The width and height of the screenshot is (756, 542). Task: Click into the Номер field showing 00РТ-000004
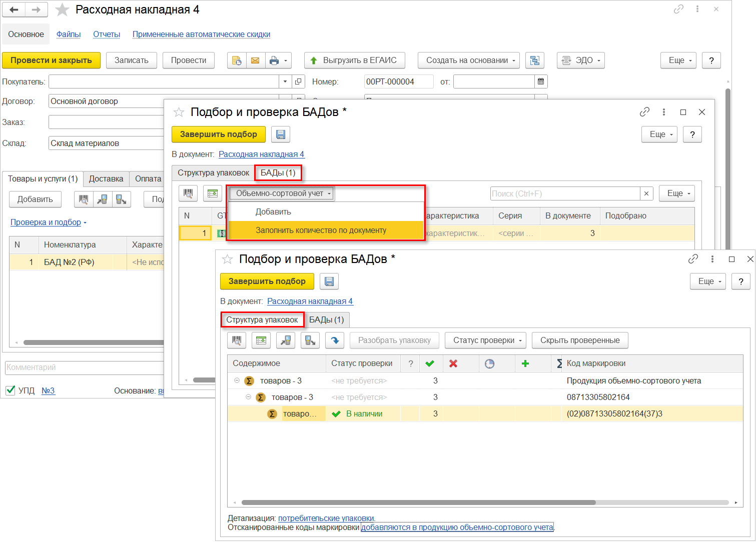tap(399, 81)
